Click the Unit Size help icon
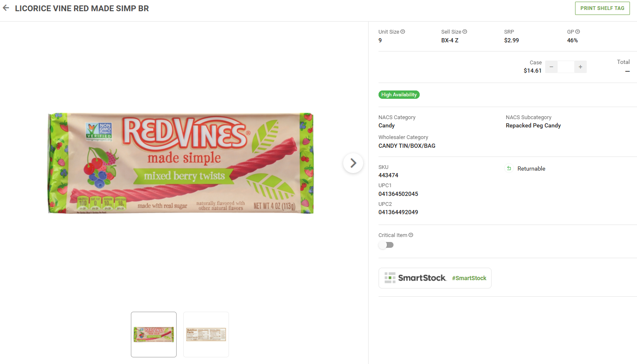This screenshot has width=637, height=364. click(x=403, y=32)
